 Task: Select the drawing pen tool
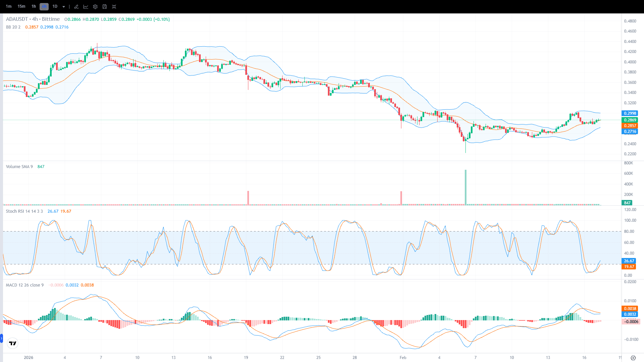(76, 6)
